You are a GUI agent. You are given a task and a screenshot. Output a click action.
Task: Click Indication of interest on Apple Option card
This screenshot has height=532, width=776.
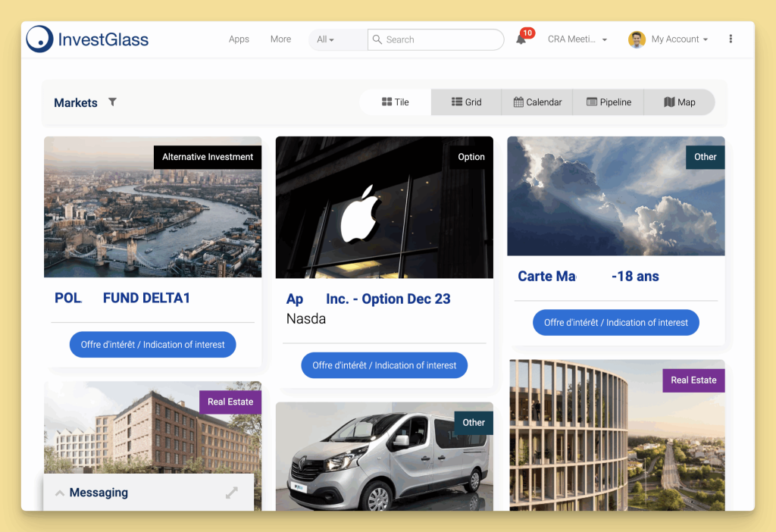[384, 365]
